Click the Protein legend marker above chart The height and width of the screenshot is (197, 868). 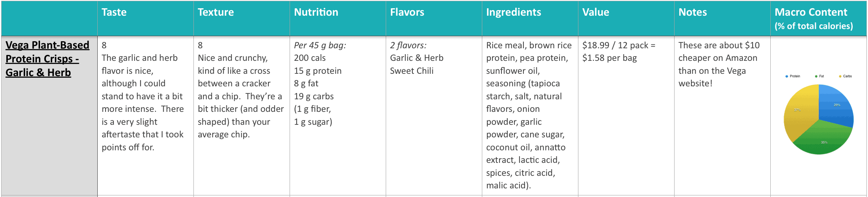pos(787,76)
